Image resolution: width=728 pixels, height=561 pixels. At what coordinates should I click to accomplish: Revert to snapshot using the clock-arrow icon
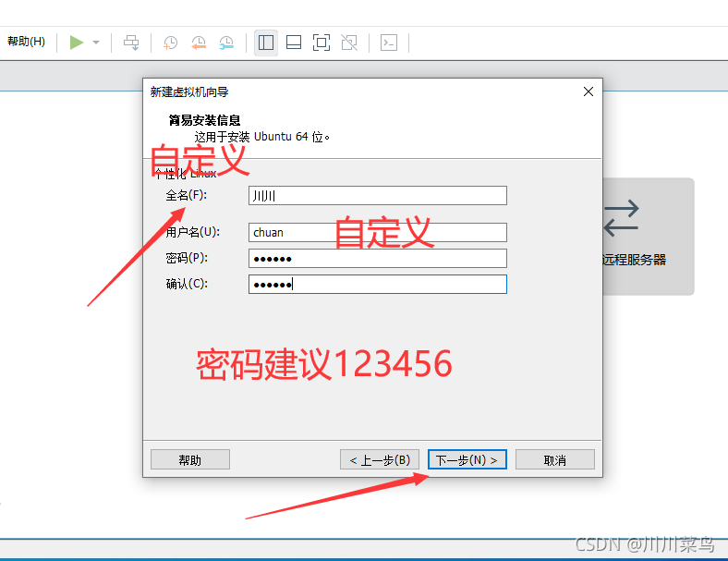click(x=199, y=43)
